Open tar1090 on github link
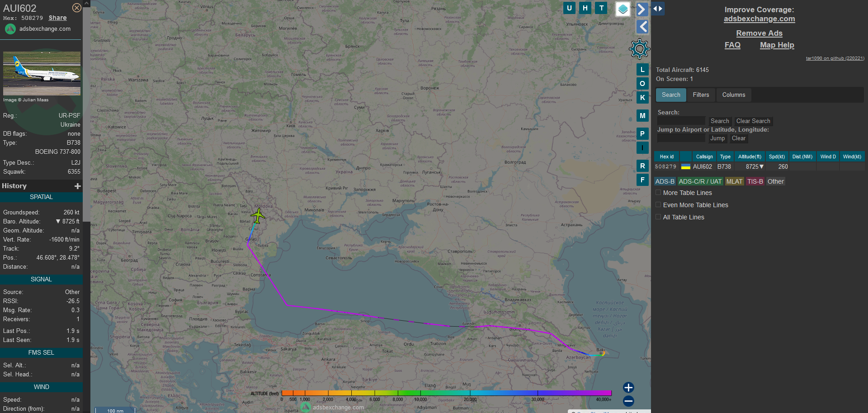This screenshot has width=868, height=413. point(835,58)
